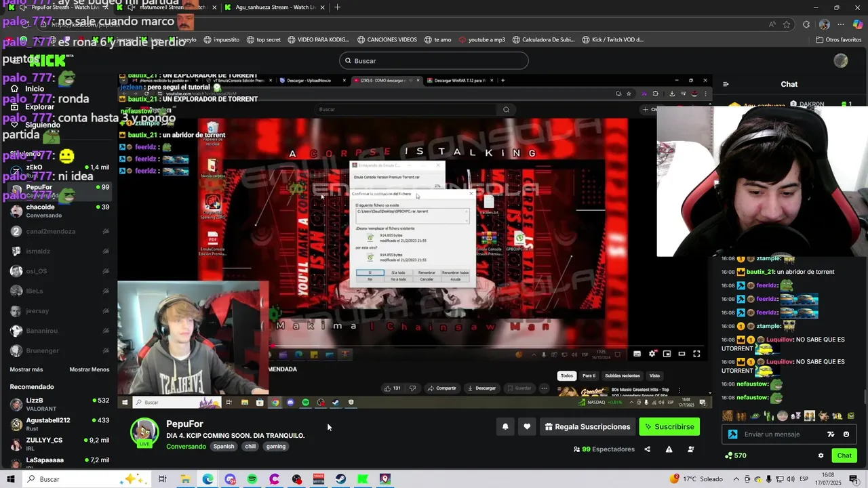The width and height of the screenshot is (868, 488).
Task: Click the Kick search field
Action: 433,60
